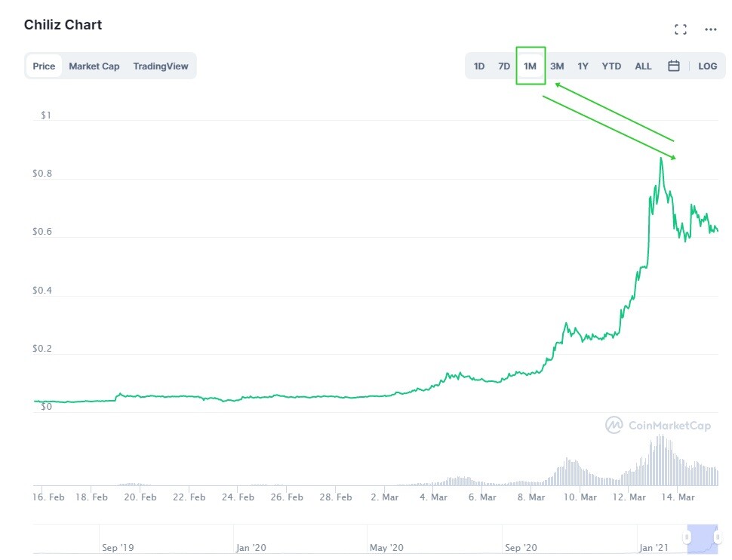The width and height of the screenshot is (732, 560).
Task: Show ALL price history
Action: point(643,66)
